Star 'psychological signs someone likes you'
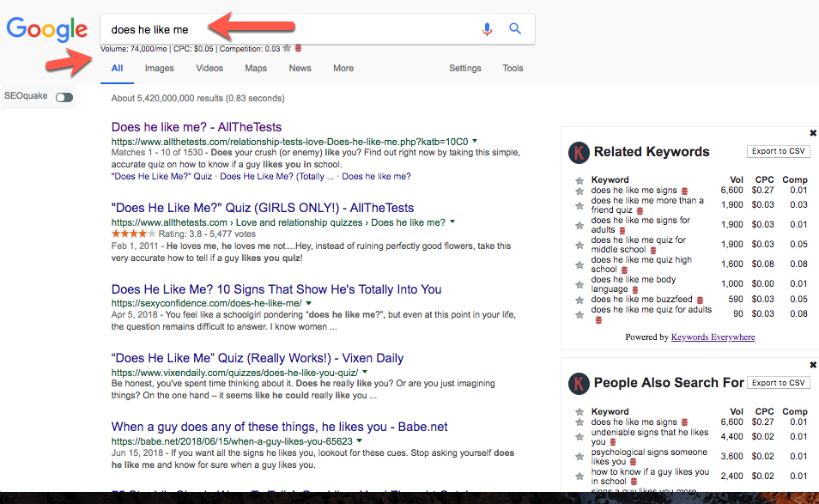Viewport: 819px width, 504px height. coord(579,457)
